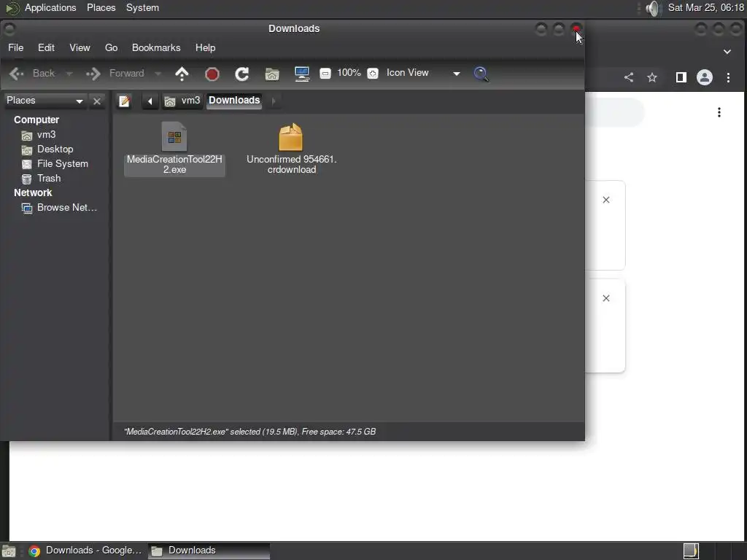Open the Chrome downloads page more-actions menu
The width and height of the screenshot is (747, 560).
click(x=719, y=112)
